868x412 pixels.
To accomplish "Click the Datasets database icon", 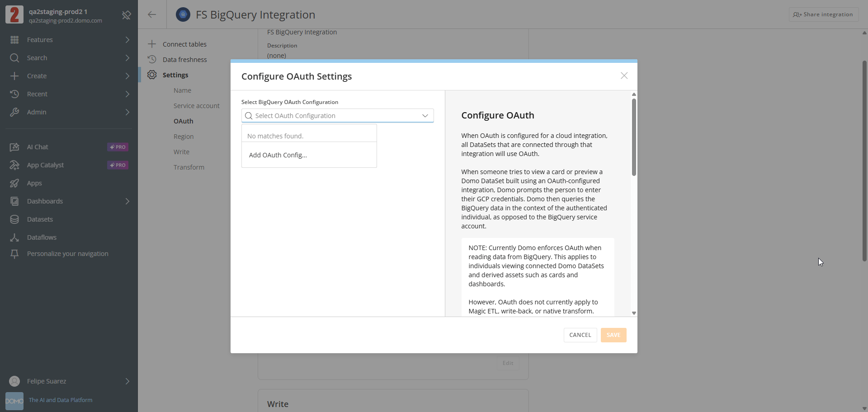I will pos(14,219).
